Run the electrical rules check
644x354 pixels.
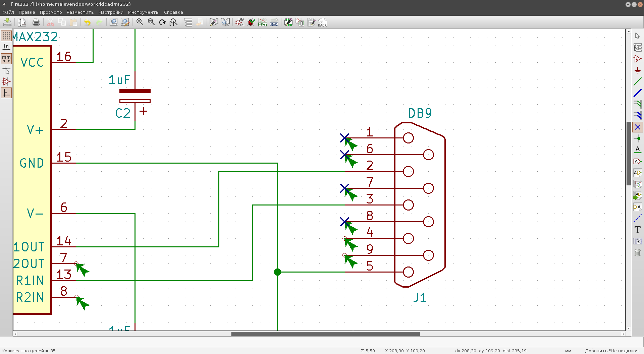[x=251, y=22]
